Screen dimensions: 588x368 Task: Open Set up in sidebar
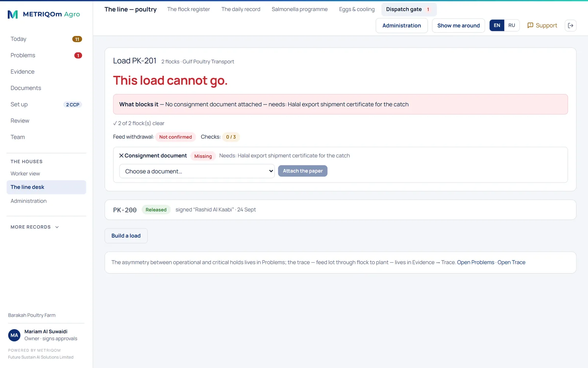coord(46,105)
